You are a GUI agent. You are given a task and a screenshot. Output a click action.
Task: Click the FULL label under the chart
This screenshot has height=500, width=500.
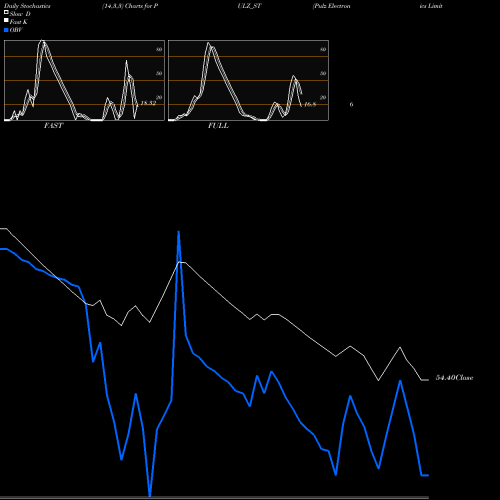coord(218,126)
